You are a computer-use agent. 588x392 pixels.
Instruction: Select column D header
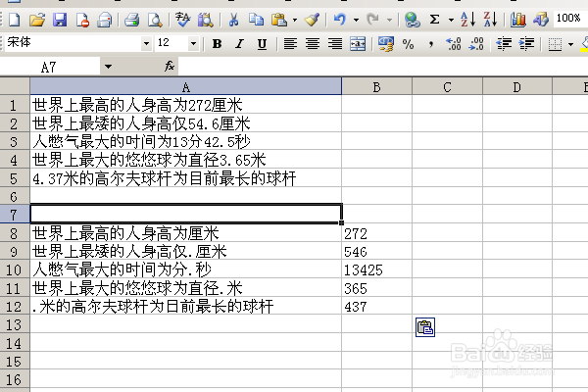click(517, 86)
